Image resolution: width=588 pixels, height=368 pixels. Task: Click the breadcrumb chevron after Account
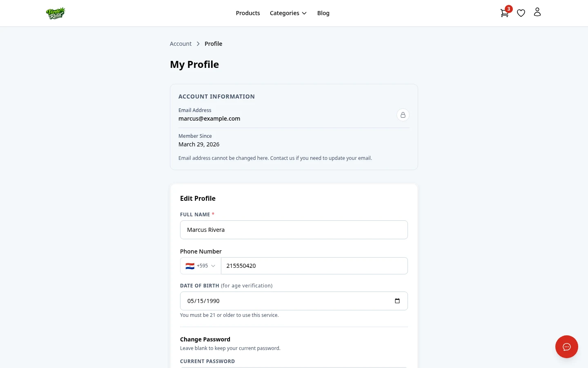coord(198,44)
